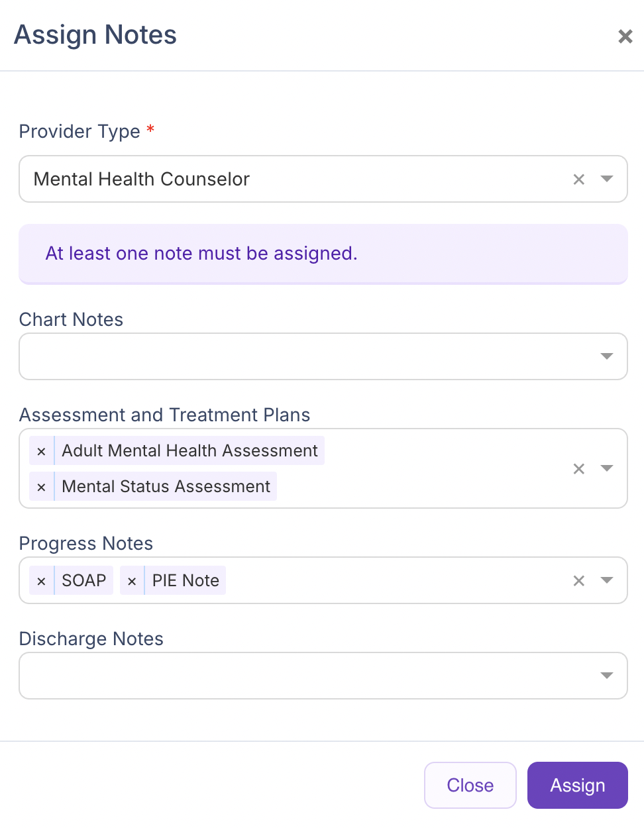
Task: Remove the Mental Status Assessment tag
Action: (x=41, y=486)
